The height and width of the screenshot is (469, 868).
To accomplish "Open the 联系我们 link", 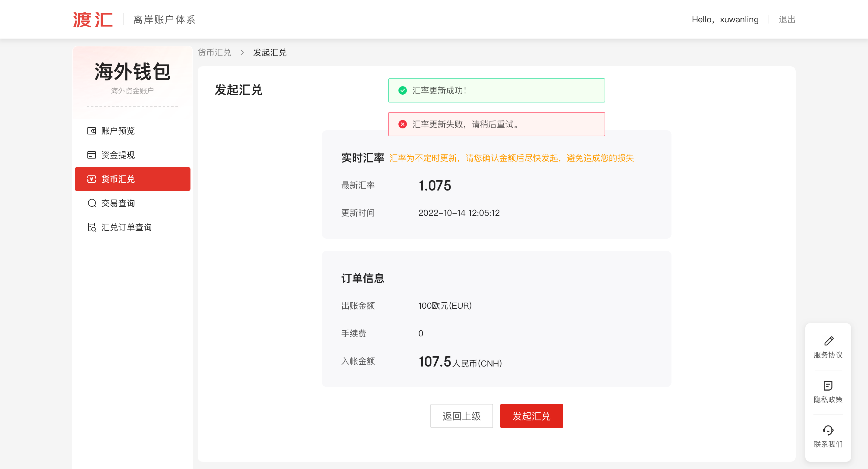I will [x=828, y=437].
